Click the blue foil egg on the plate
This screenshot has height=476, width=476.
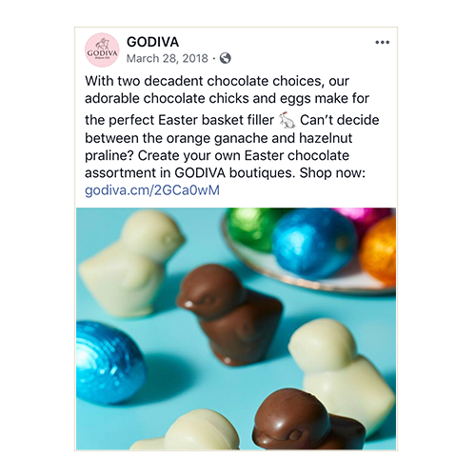(314, 242)
